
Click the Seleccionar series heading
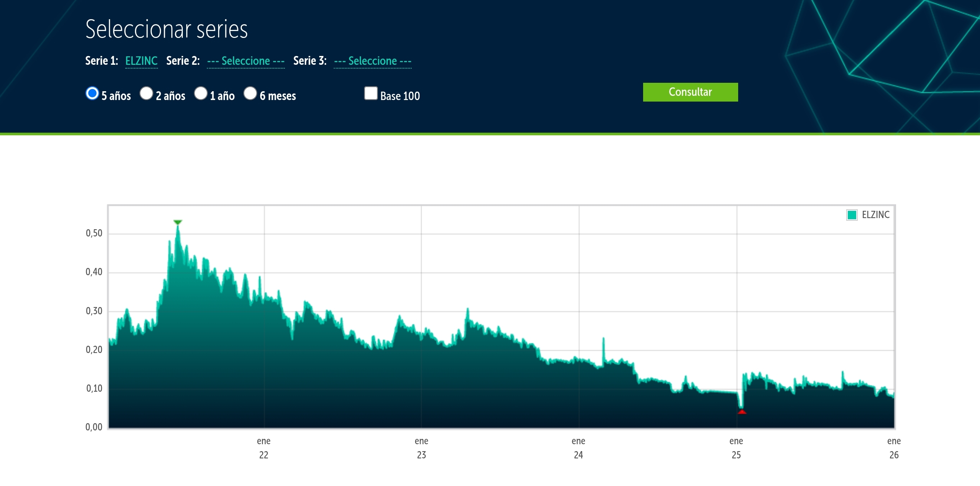tap(166, 29)
